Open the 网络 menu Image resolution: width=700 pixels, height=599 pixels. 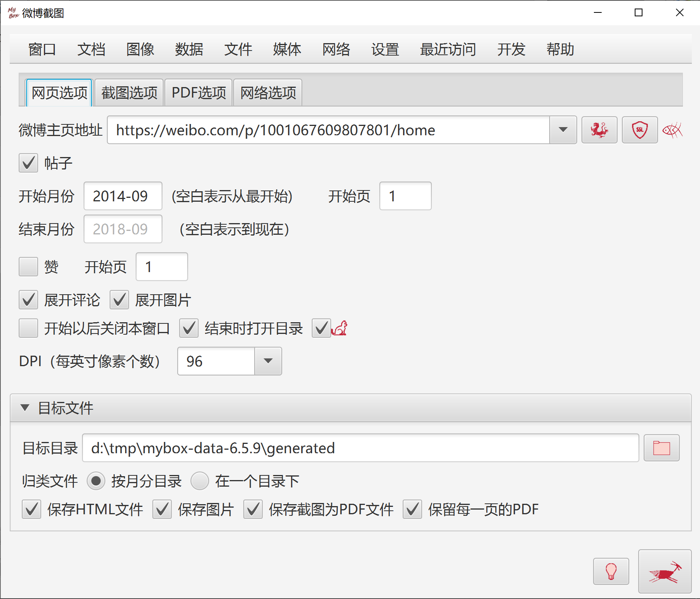click(x=336, y=49)
